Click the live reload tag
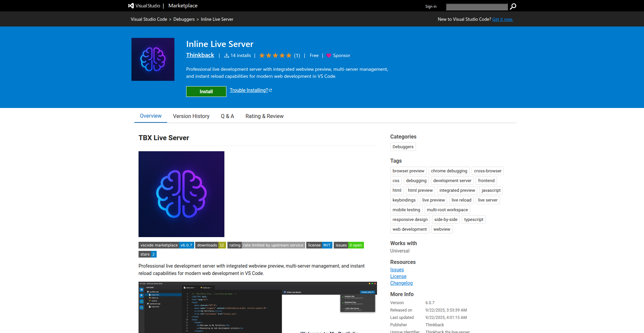 (461, 200)
